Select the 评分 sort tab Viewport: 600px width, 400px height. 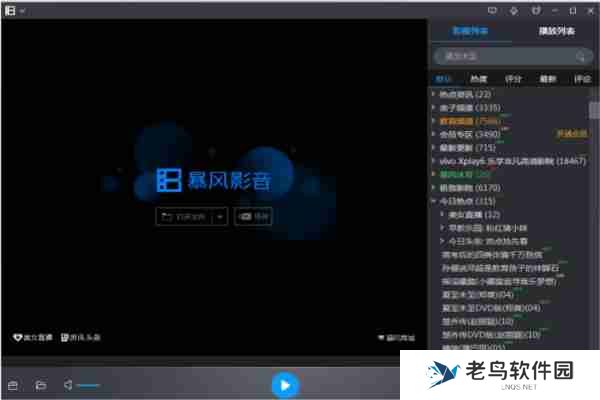click(x=513, y=79)
